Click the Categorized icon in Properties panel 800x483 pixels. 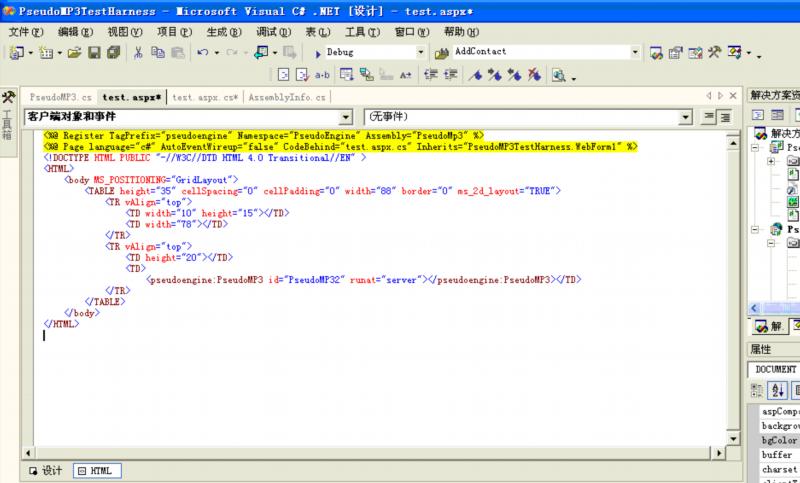757,391
